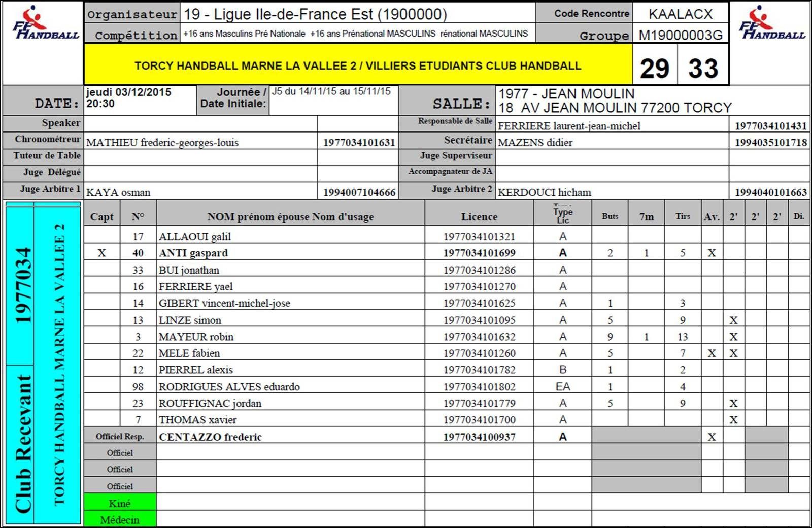Image resolution: width=812 pixels, height=528 pixels.
Task: Select the group value M19000003G
Action: point(681,35)
